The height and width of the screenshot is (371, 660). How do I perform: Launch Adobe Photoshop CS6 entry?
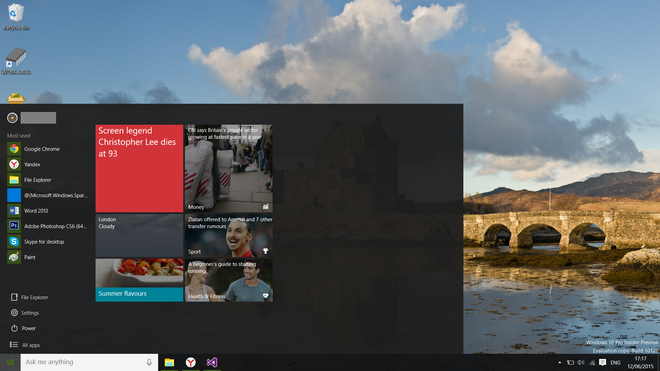47,226
